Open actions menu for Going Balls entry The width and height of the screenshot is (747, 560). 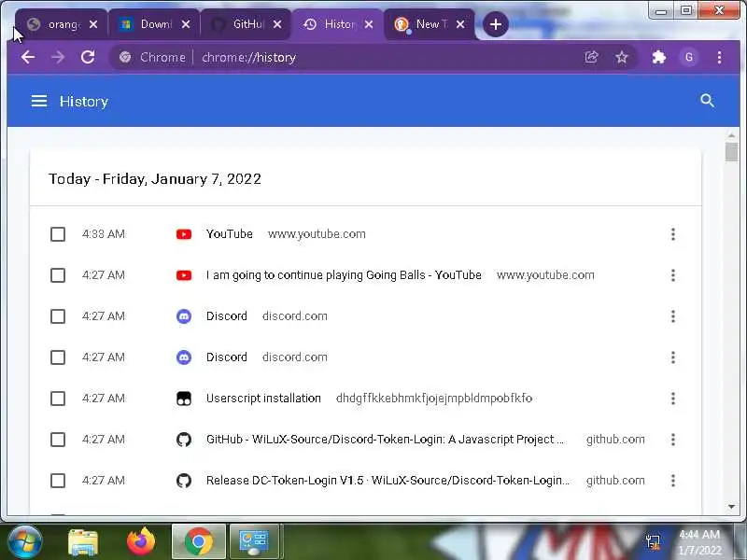click(x=672, y=274)
